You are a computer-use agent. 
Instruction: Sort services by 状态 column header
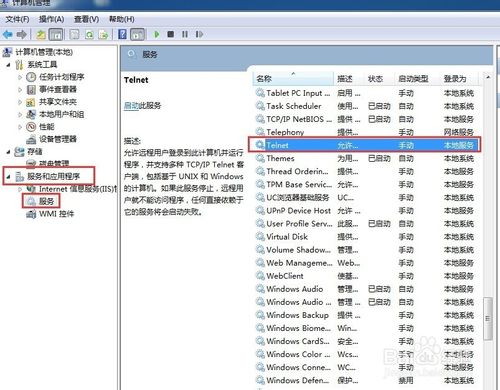click(x=379, y=79)
